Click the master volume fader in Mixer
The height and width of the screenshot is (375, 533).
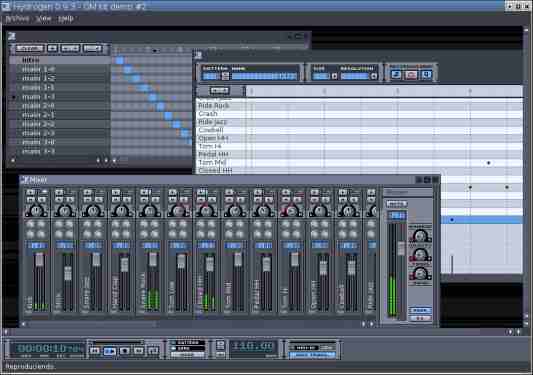[x=401, y=249]
